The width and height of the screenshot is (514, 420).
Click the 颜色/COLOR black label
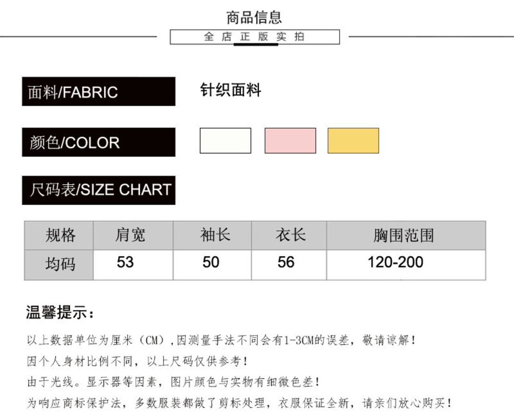[98, 142]
